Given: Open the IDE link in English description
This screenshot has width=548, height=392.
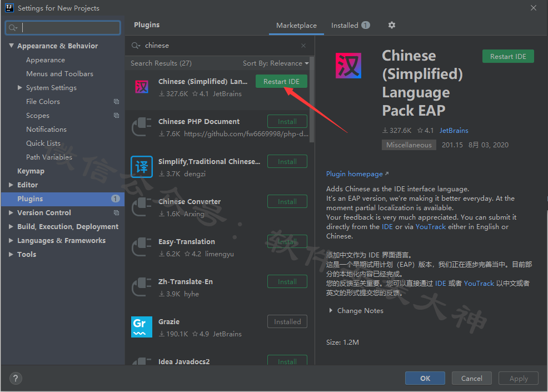Looking at the screenshot, I should pyautogui.click(x=387, y=227).
